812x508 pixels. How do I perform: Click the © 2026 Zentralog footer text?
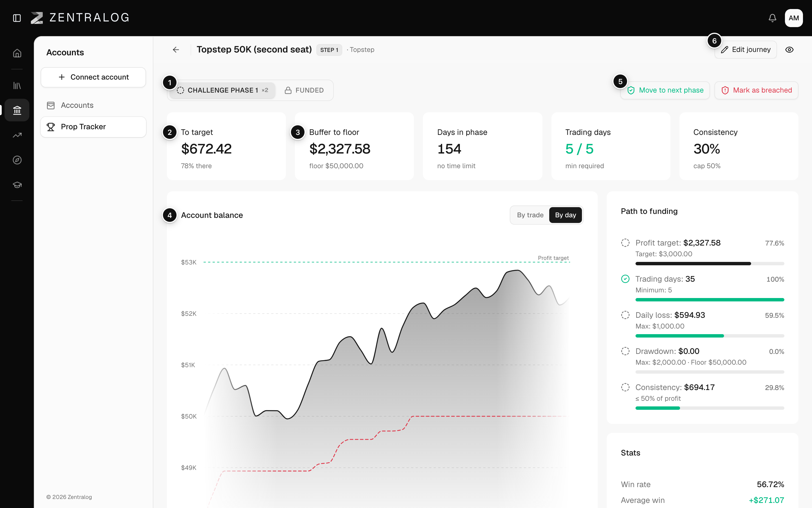(x=69, y=497)
